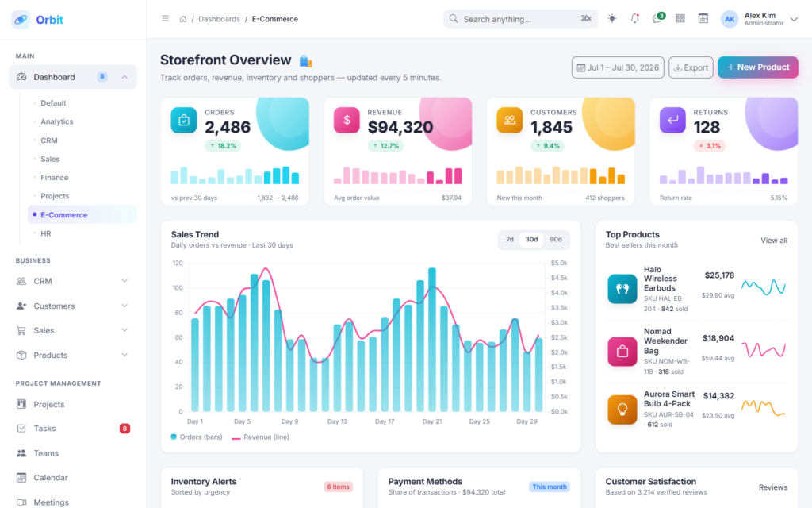Toggle light/dark theme sun icon
This screenshot has height=508, width=812.
(x=612, y=19)
